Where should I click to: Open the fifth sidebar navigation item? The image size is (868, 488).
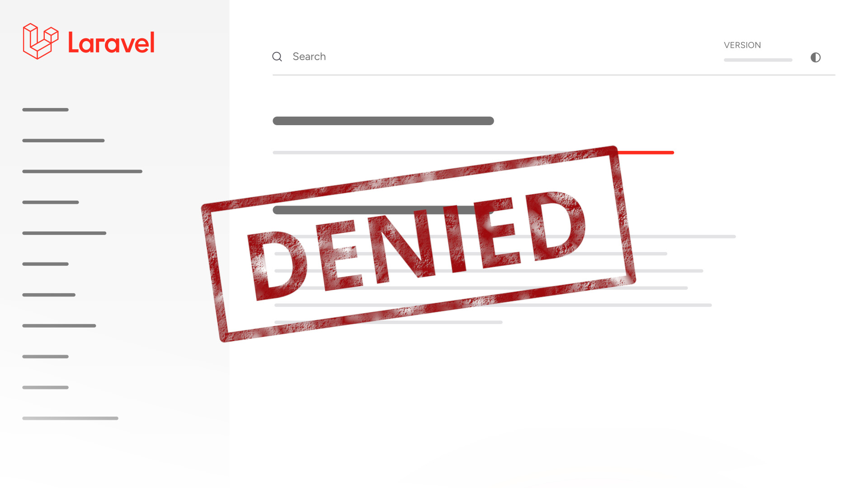coord(64,233)
